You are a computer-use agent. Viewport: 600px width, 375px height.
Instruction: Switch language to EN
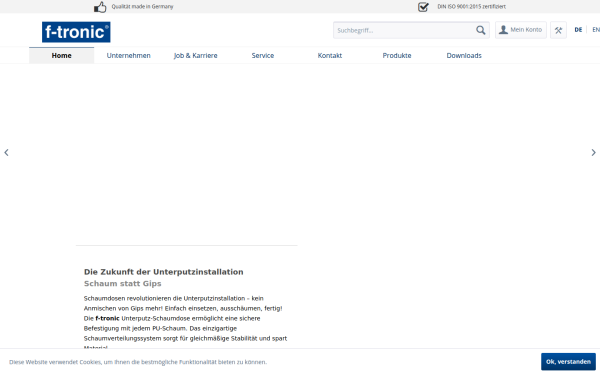tap(596, 29)
